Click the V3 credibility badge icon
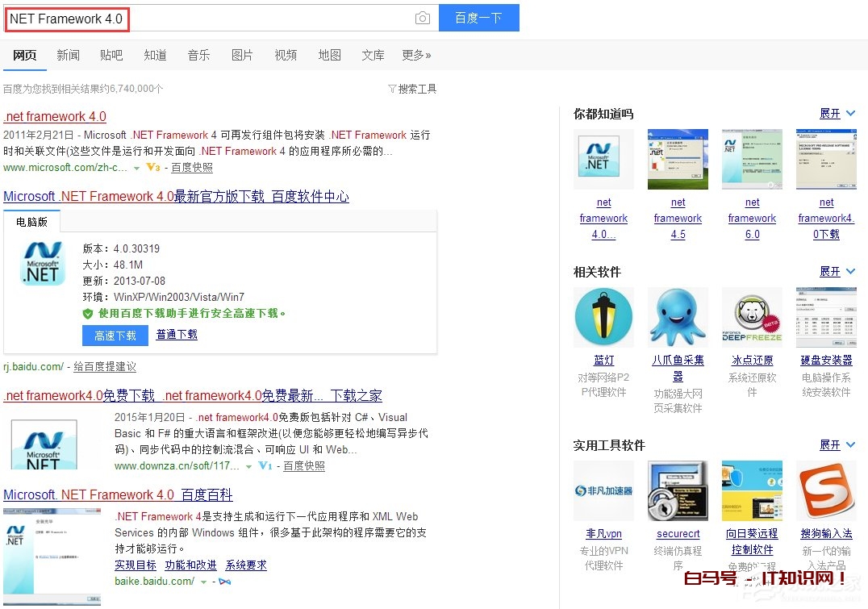868x609 pixels. [152, 168]
